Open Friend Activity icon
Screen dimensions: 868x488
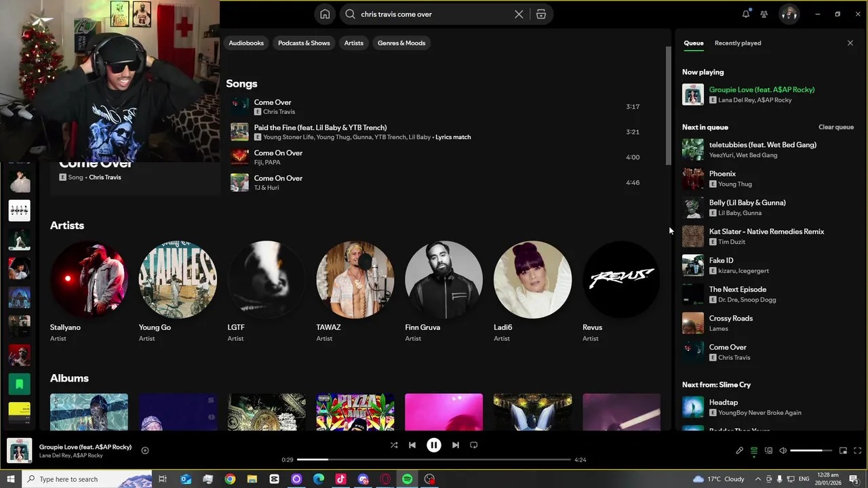(x=764, y=14)
